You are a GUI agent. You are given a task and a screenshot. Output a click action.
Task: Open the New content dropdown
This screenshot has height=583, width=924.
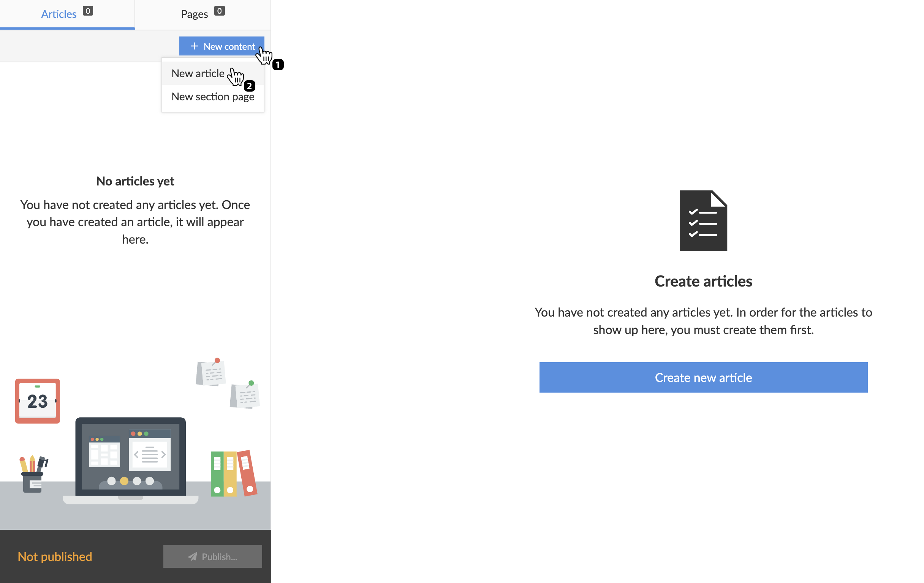[222, 46]
